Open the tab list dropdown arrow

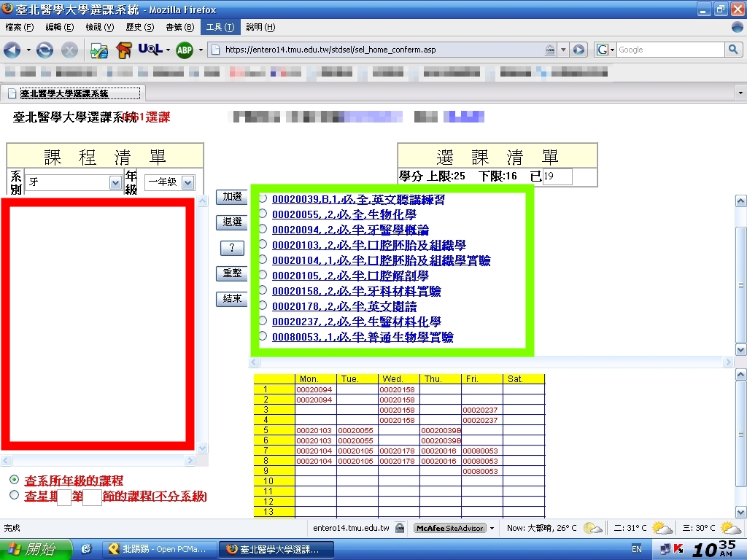[740, 93]
